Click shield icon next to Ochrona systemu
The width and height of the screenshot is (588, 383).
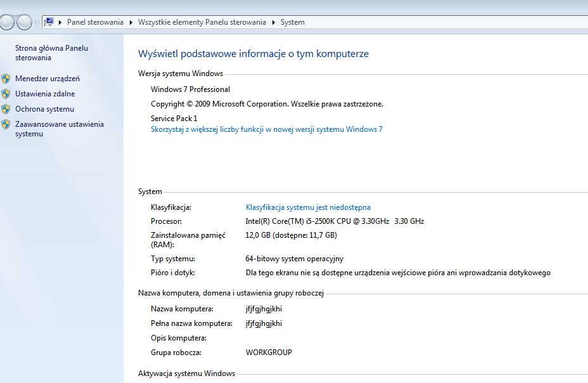pyautogui.click(x=6, y=109)
